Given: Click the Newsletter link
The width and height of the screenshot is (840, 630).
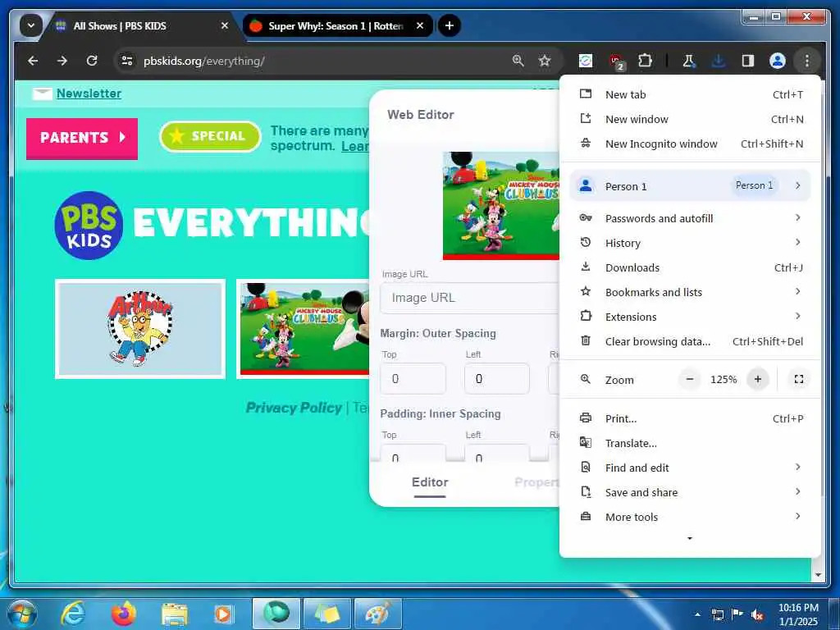Looking at the screenshot, I should point(89,94).
